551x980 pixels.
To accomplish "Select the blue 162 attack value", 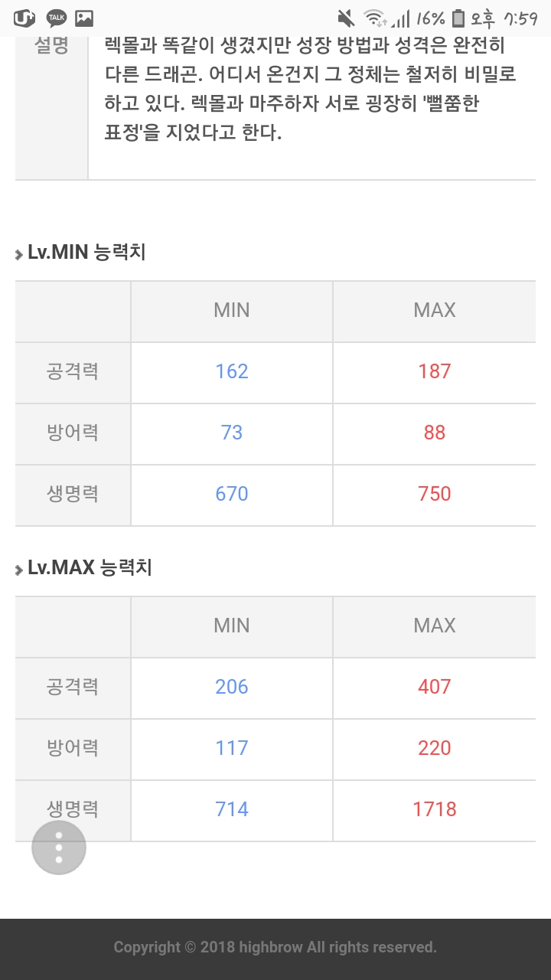I will [x=231, y=371].
